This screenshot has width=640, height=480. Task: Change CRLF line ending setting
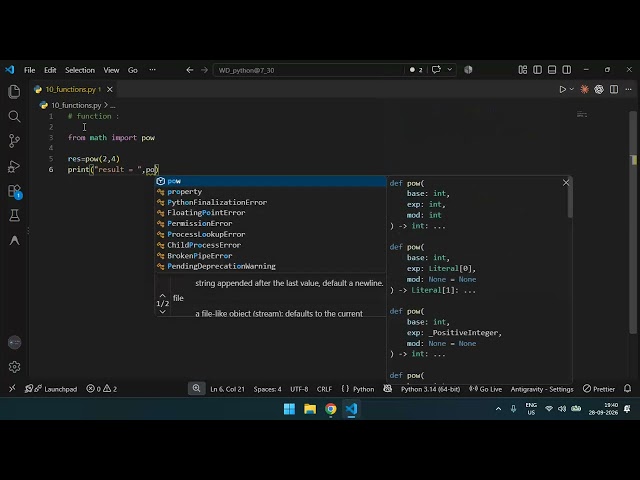324,389
